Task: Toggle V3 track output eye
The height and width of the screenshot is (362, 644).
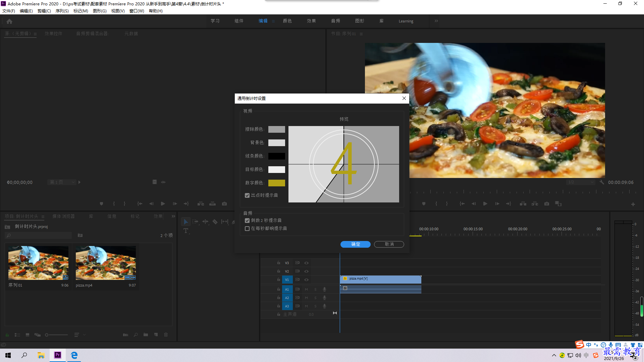Action: (306, 263)
